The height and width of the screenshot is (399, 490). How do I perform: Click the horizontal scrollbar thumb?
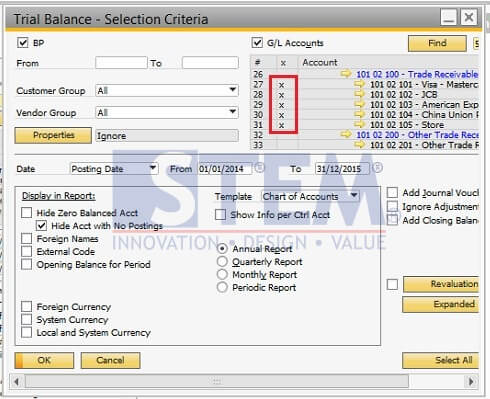[x=217, y=381]
